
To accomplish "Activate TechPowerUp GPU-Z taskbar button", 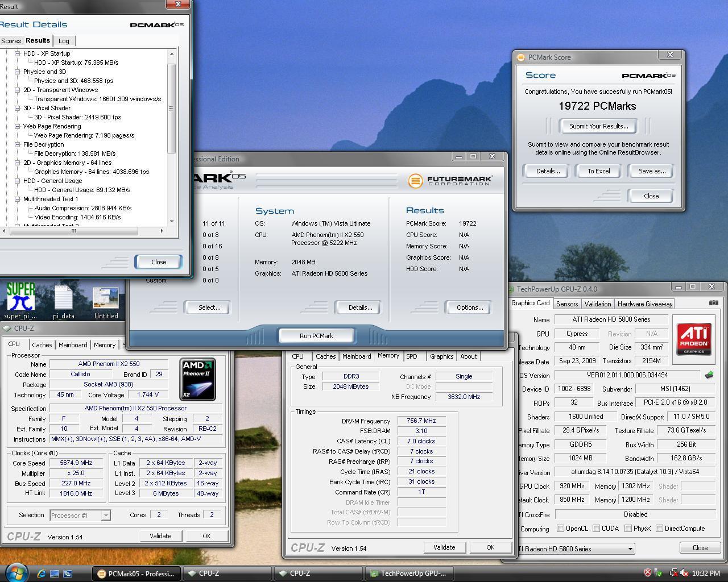I will tap(409, 573).
